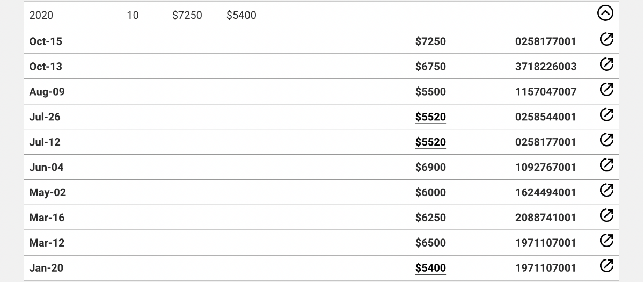Click the underlined $5520 price for Jul-12

(x=430, y=142)
